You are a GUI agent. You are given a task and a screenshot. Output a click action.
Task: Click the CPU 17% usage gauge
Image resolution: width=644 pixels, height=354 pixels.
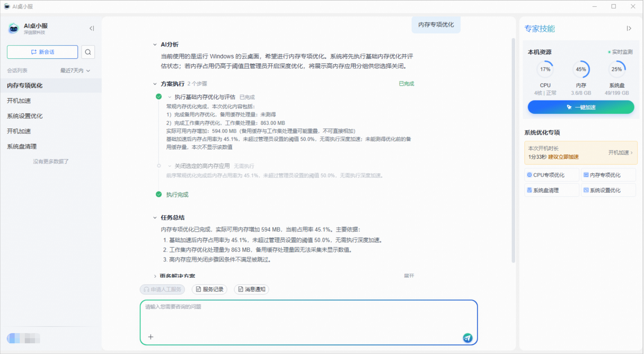[x=545, y=69]
